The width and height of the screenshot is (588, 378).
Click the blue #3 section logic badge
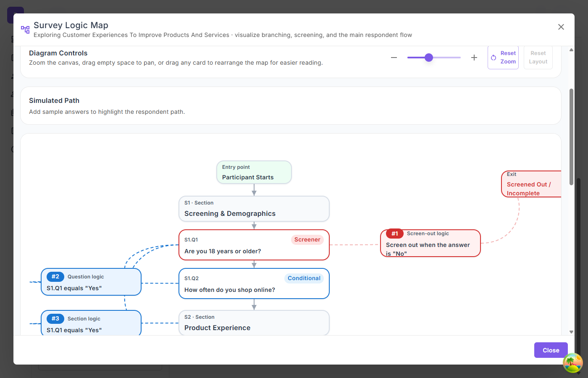point(55,319)
